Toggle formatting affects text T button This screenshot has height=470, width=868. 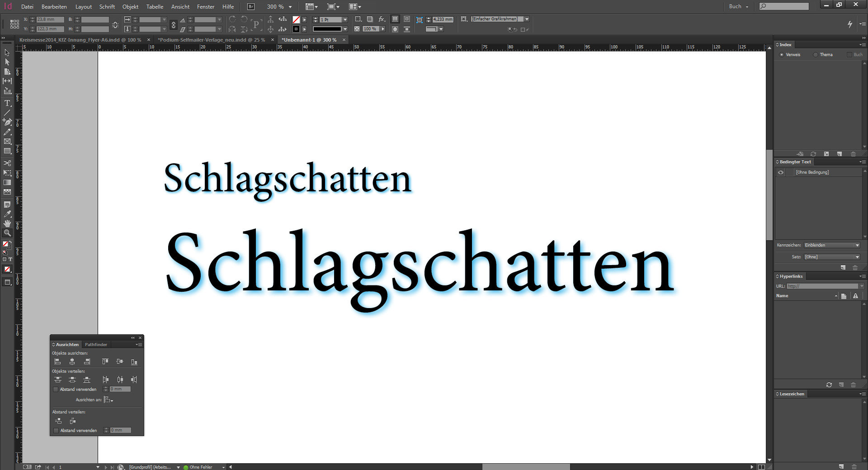(10, 259)
